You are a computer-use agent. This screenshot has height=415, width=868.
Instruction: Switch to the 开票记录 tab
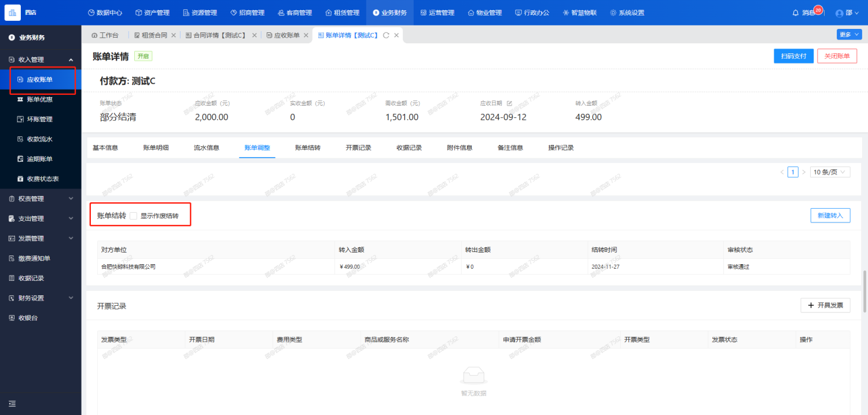click(358, 148)
